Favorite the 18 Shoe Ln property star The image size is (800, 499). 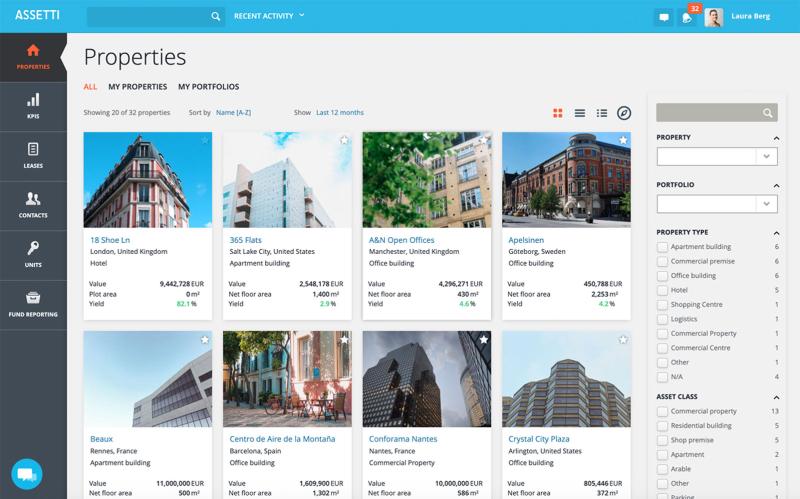pyautogui.click(x=205, y=140)
